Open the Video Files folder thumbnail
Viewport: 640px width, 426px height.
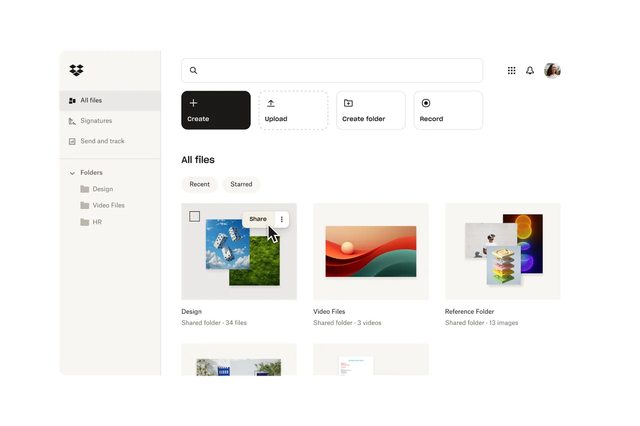pos(370,251)
